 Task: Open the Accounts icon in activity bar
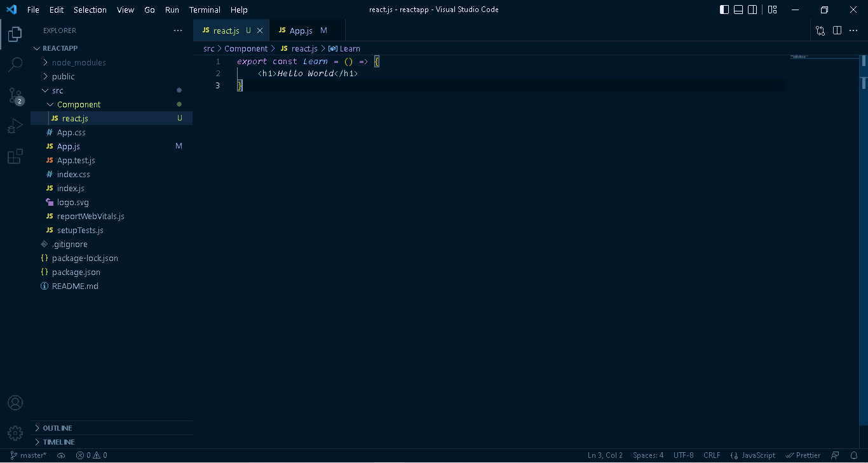[x=15, y=403]
